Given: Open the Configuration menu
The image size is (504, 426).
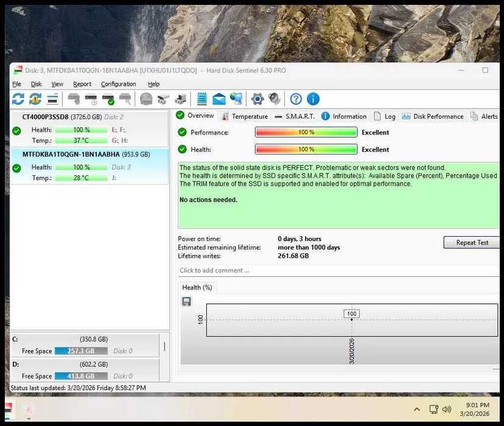Looking at the screenshot, I should coord(119,84).
